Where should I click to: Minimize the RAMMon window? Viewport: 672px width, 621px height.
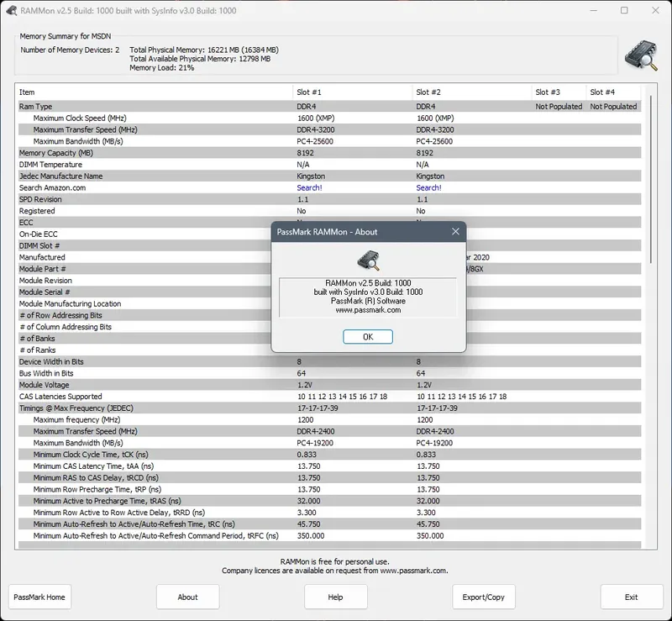coord(594,10)
